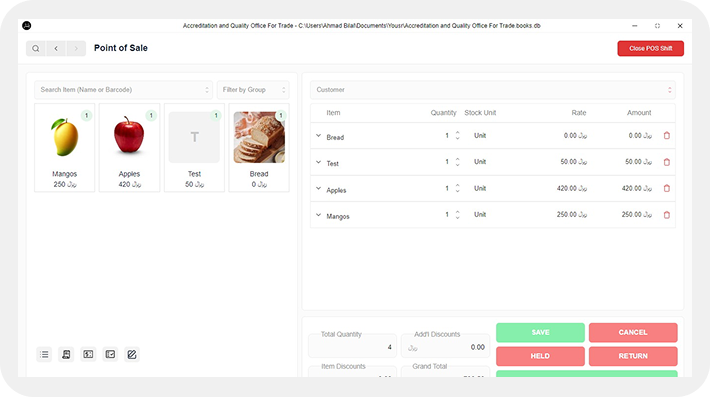Click the Rate column header
This screenshot has height=397, width=710.
579,113
